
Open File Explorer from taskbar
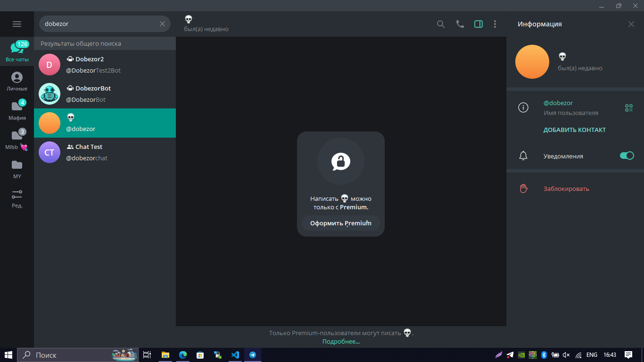[165, 355]
